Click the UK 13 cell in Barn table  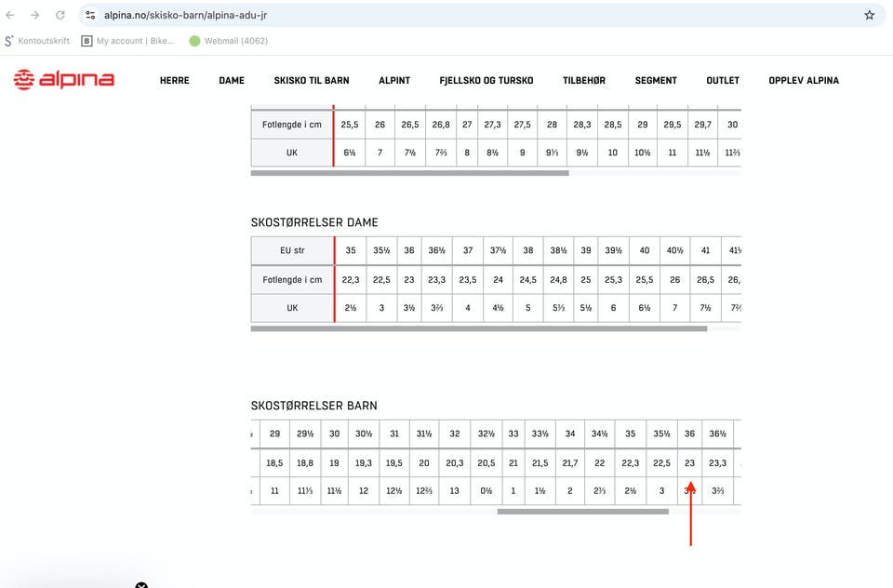pos(455,490)
